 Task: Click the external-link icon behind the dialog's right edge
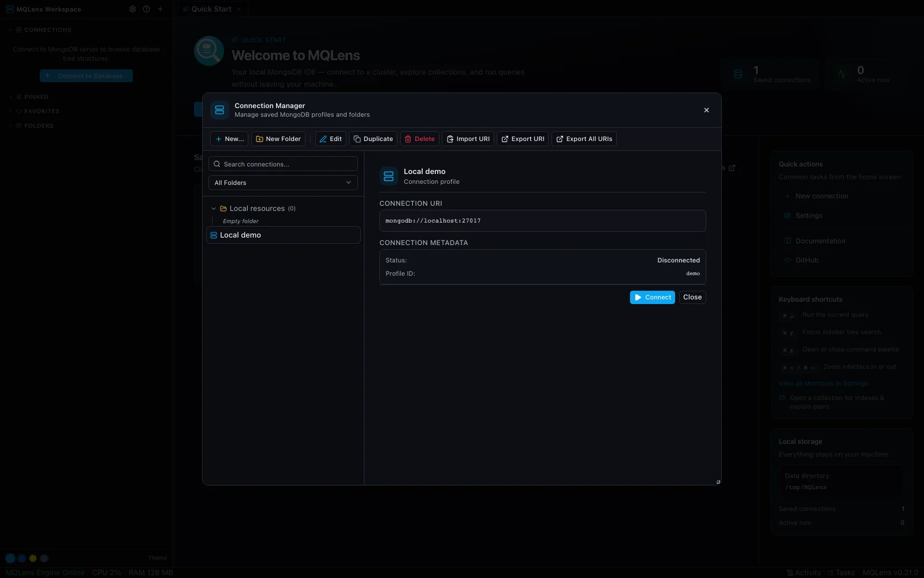(x=732, y=168)
